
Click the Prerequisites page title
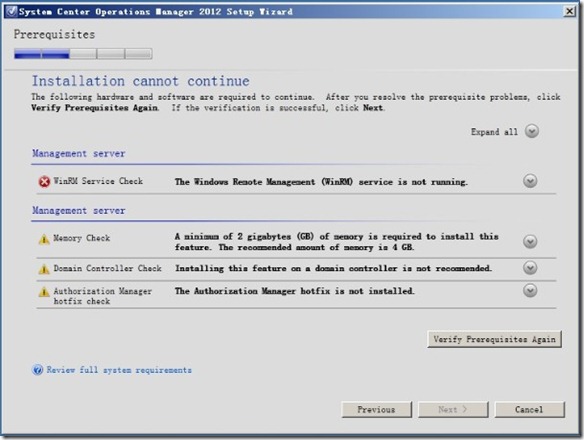[x=54, y=34]
